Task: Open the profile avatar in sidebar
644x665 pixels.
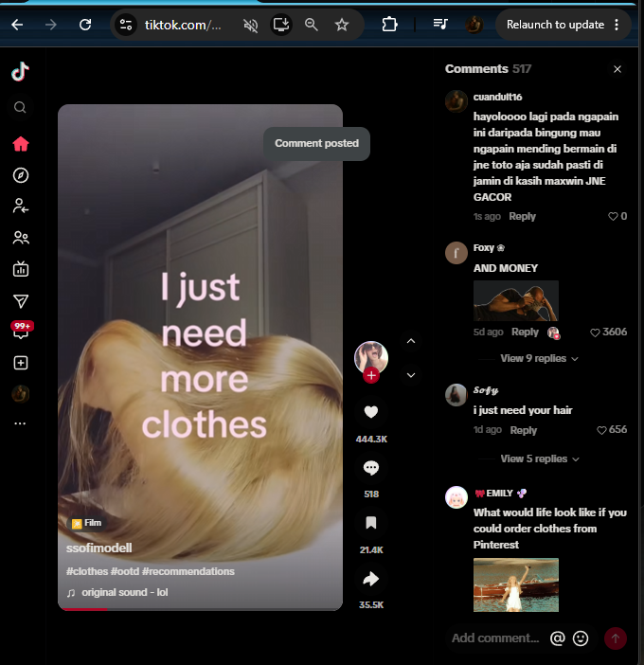Action: point(20,394)
